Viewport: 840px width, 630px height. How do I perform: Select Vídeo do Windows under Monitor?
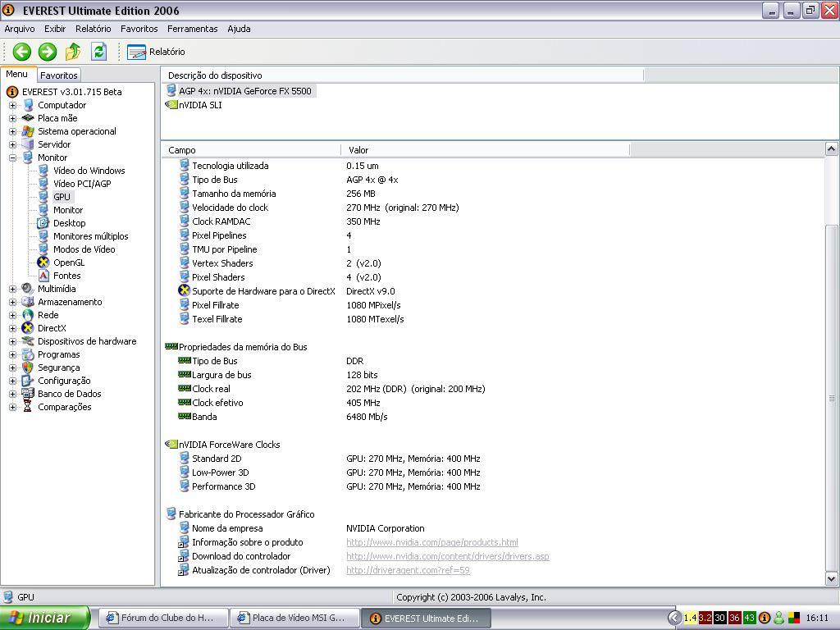(89, 171)
